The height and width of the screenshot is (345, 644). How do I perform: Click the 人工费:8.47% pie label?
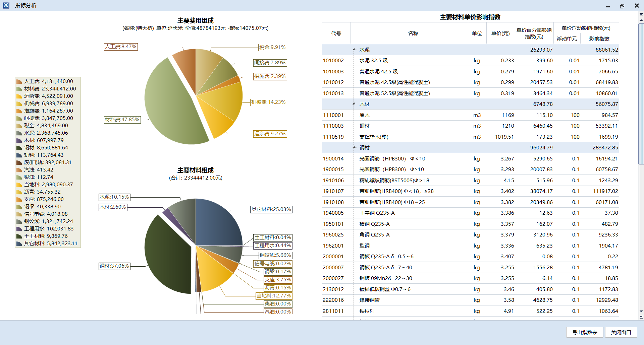point(121,47)
